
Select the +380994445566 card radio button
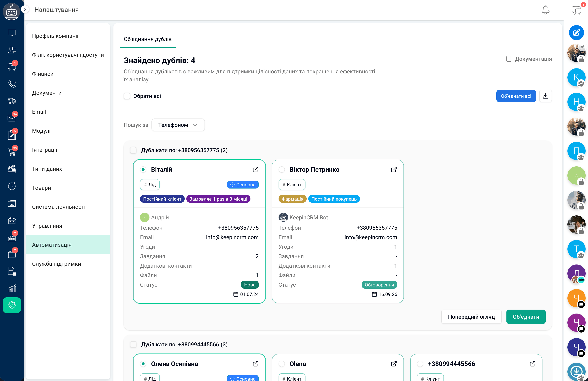point(420,364)
